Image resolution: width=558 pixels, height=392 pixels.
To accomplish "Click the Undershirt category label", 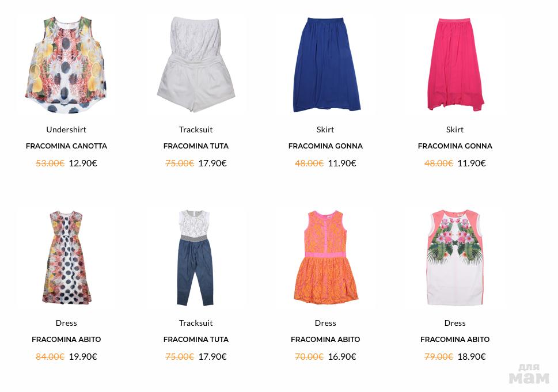I will (66, 130).
